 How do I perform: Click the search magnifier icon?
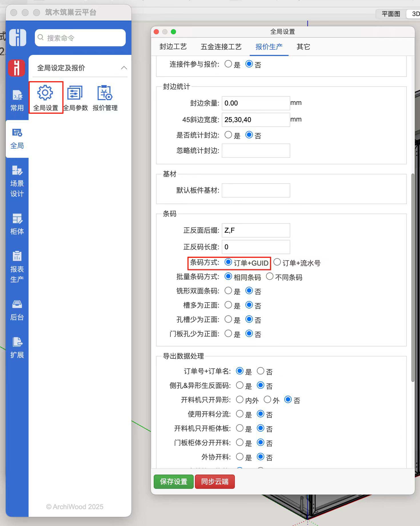click(x=41, y=37)
